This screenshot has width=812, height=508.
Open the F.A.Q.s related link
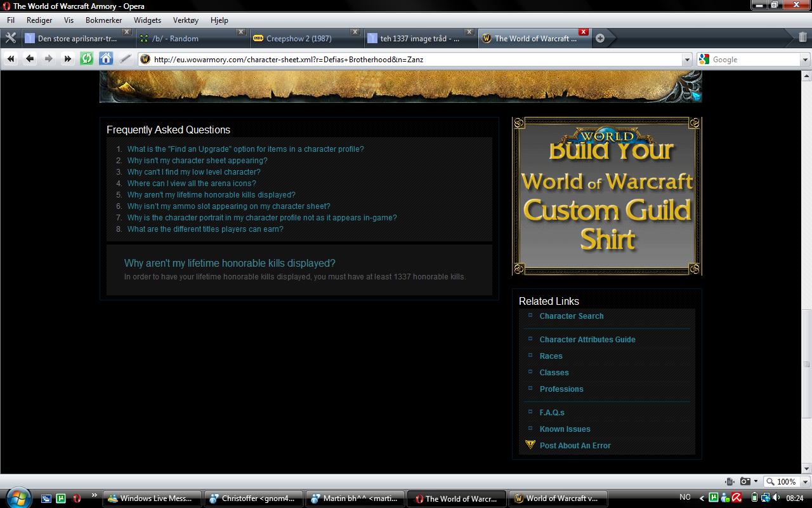pos(552,413)
